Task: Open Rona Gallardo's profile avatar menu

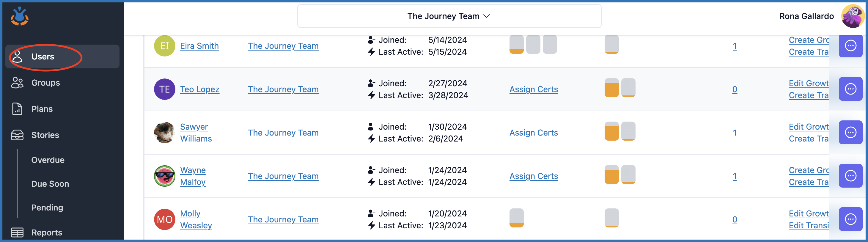Action: click(x=853, y=16)
